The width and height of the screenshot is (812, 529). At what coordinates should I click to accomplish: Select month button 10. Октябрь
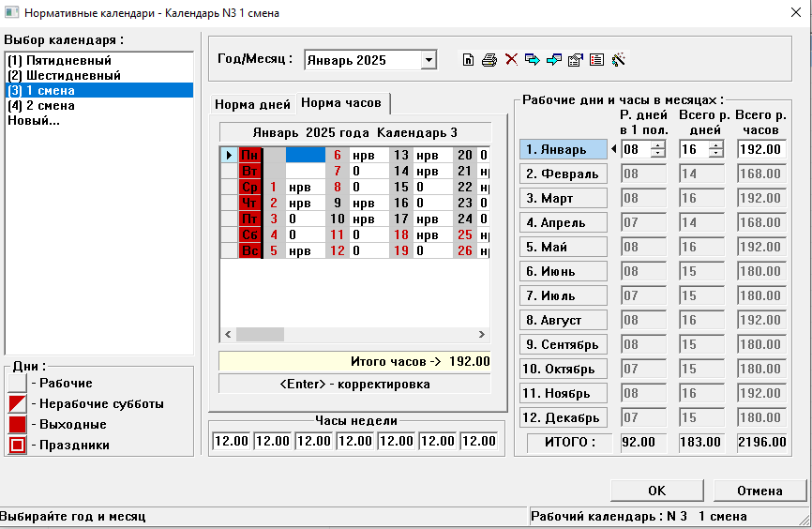click(x=563, y=369)
